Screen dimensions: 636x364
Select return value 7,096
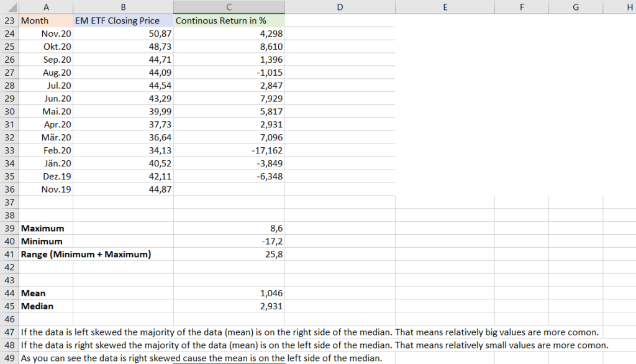229,137
